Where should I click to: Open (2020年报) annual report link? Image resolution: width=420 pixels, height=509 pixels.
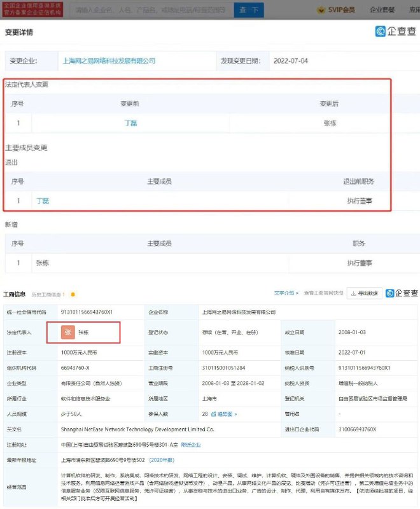click(162, 460)
